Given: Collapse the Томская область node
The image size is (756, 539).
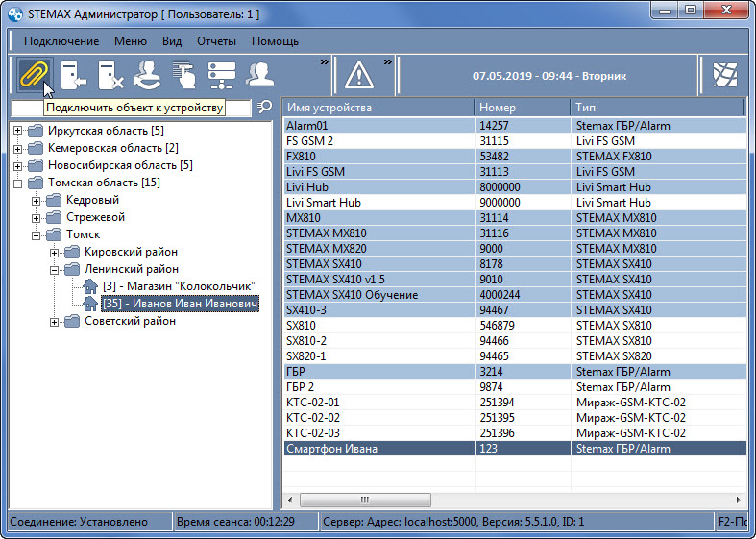Looking at the screenshot, I should [x=18, y=184].
